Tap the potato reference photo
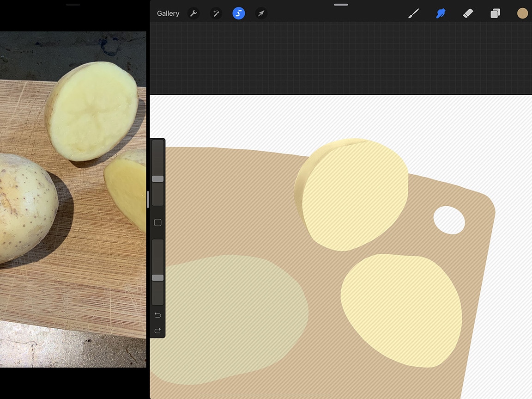The height and width of the screenshot is (399, 532). [x=74, y=199]
